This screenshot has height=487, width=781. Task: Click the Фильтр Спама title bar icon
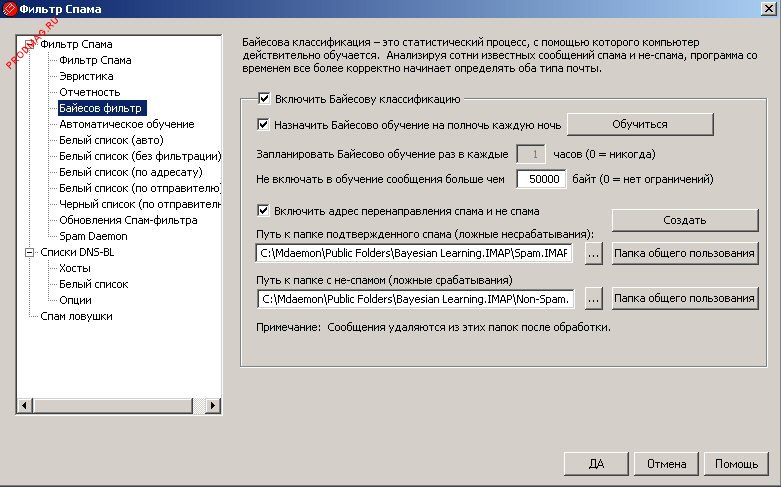coord(10,9)
